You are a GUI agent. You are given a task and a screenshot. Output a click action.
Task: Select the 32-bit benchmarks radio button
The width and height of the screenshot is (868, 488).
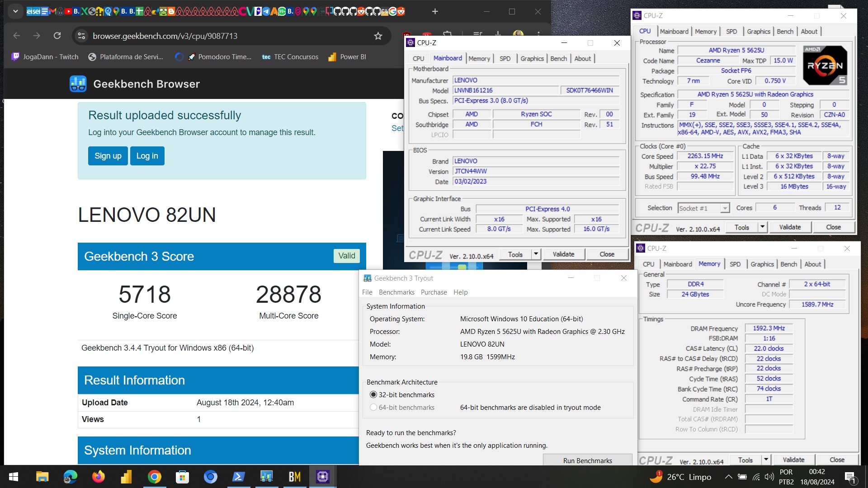(x=373, y=395)
